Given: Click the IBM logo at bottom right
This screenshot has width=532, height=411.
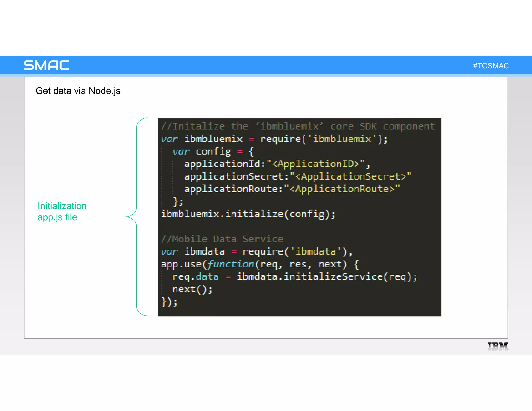Looking at the screenshot, I should (x=498, y=346).
